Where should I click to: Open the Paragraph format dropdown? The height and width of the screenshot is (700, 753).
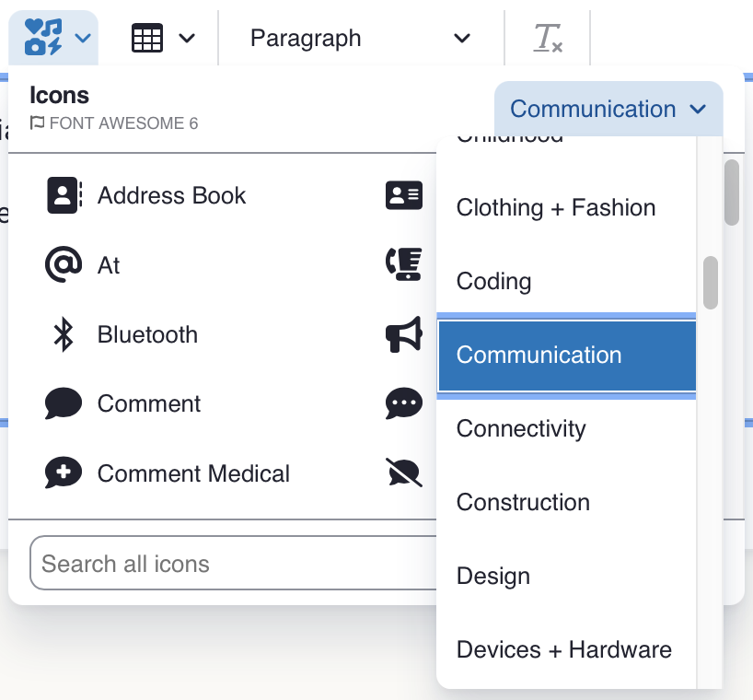(x=361, y=39)
